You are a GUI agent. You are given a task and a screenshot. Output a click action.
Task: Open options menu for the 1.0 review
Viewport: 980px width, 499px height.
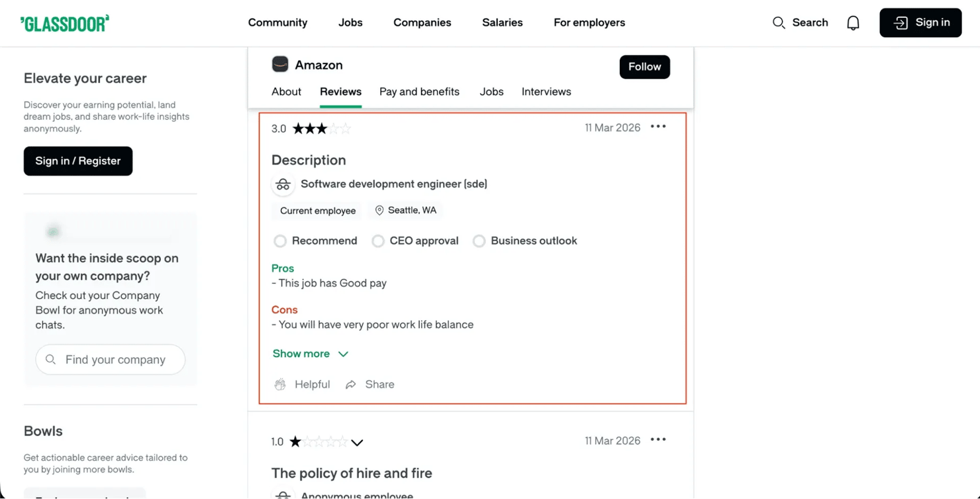658,439
